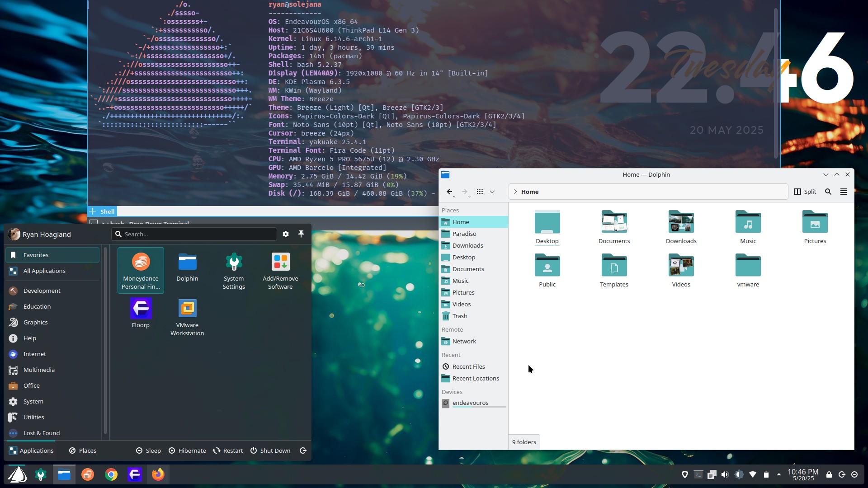Open Trash from Places panel
868x488 pixels.
[473, 316]
